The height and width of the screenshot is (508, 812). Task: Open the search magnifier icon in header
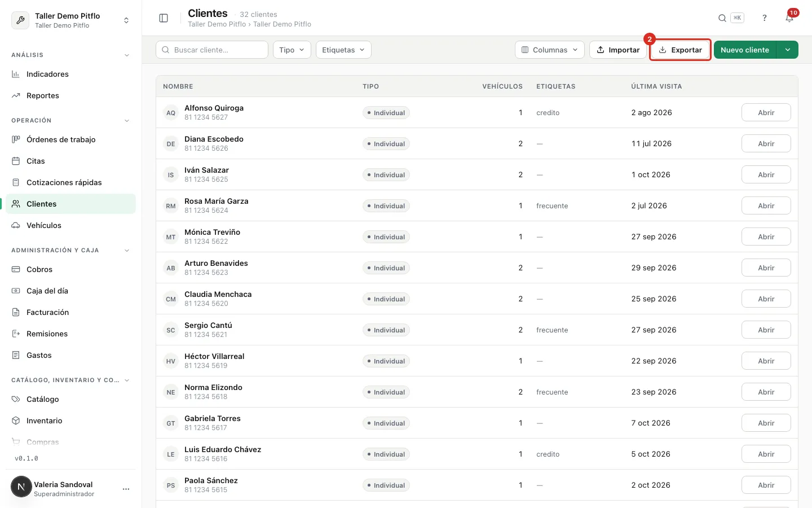click(x=722, y=18)
